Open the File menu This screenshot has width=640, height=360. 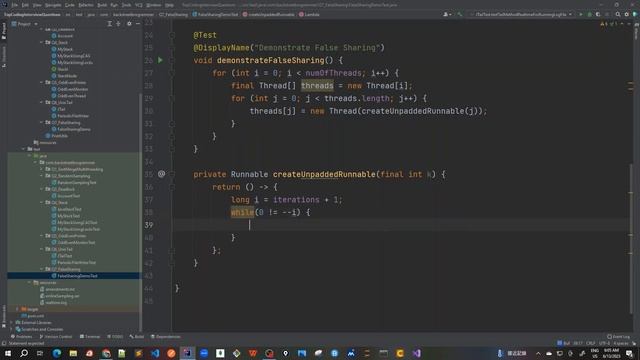click(15, 5)
